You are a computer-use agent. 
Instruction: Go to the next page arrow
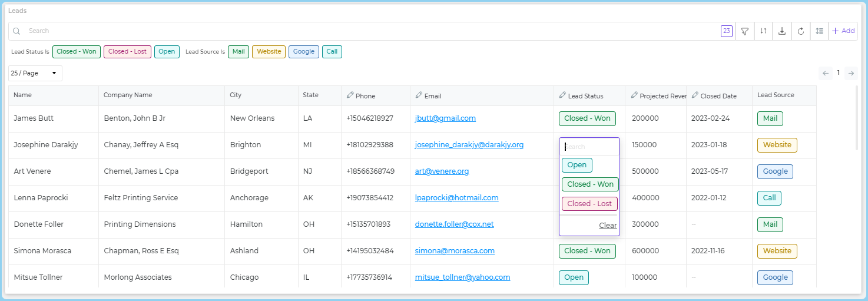click(850, 73)
